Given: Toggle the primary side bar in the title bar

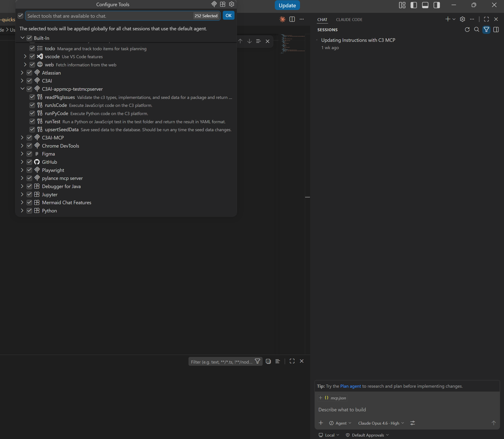Looking at the screenshot, I should [414, 5].
